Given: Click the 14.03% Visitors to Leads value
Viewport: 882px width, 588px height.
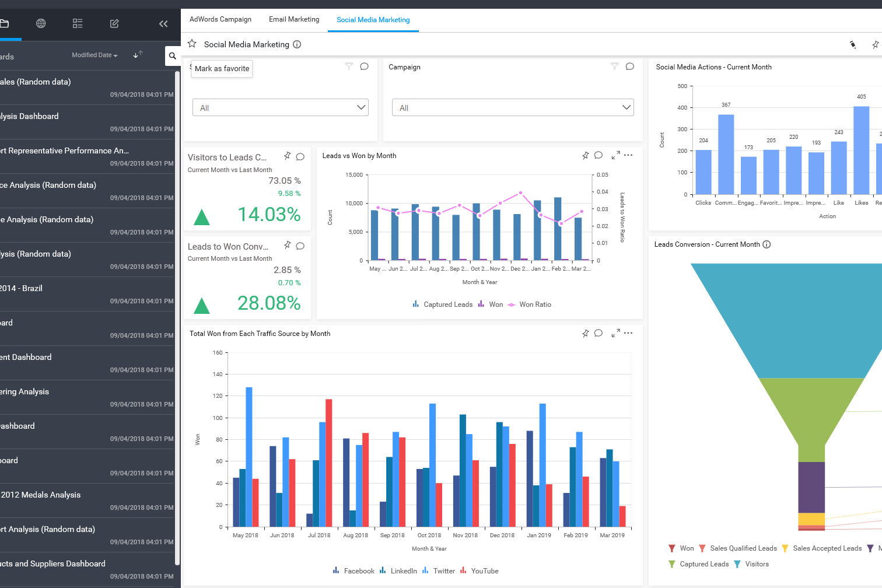Looking at the screenshot, I should (x=269, y=215).
